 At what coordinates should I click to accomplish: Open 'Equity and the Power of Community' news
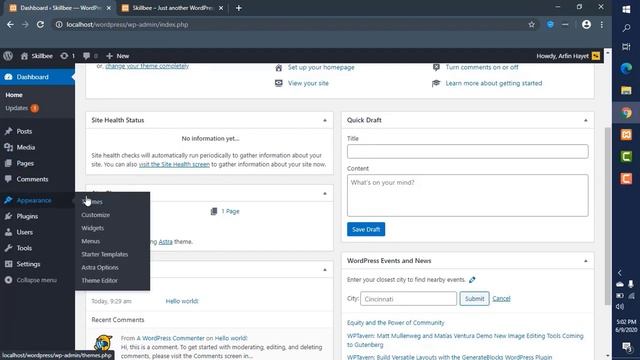tap(396, 323)
